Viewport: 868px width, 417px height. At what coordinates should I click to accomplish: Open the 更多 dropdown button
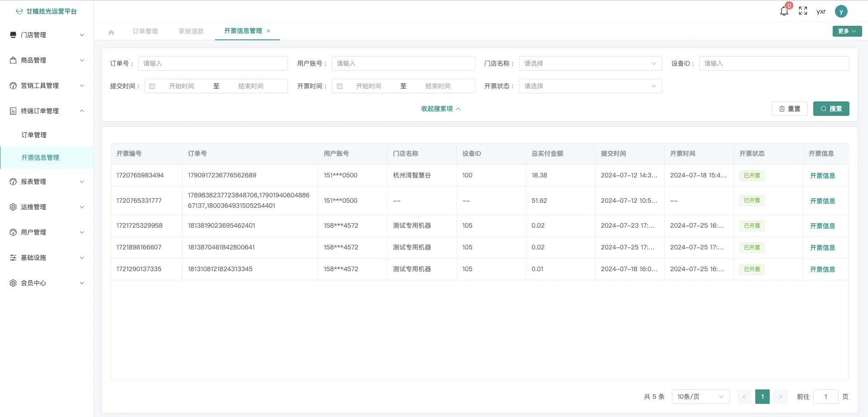(x=847, y=31)
